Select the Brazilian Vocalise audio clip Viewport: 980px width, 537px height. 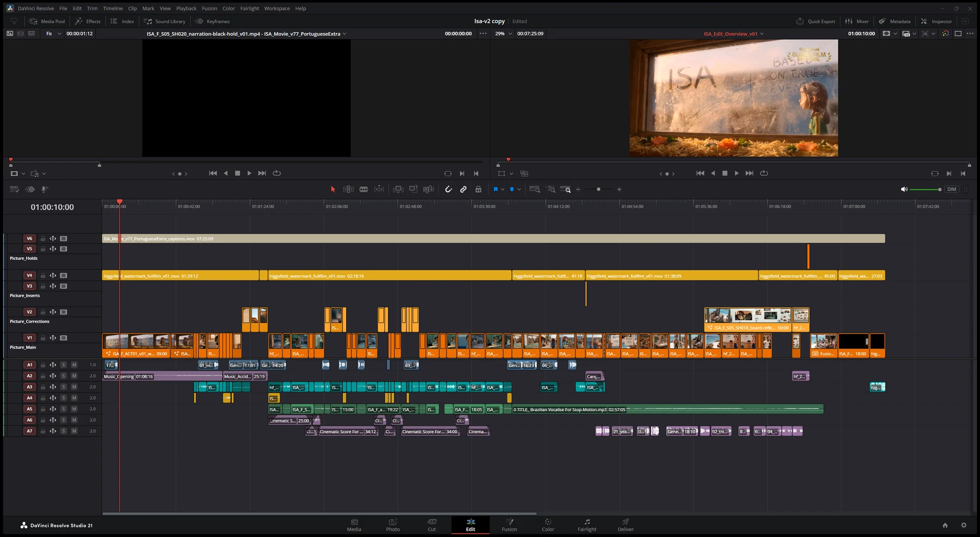(x=668, y=409)
